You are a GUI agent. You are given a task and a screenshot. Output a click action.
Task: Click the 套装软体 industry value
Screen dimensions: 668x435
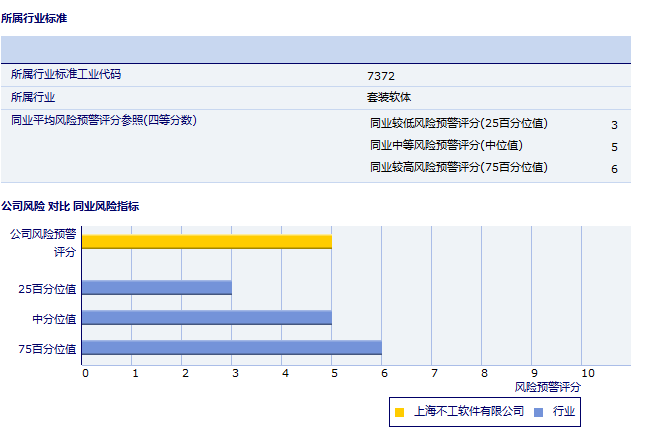coord(389,98)
